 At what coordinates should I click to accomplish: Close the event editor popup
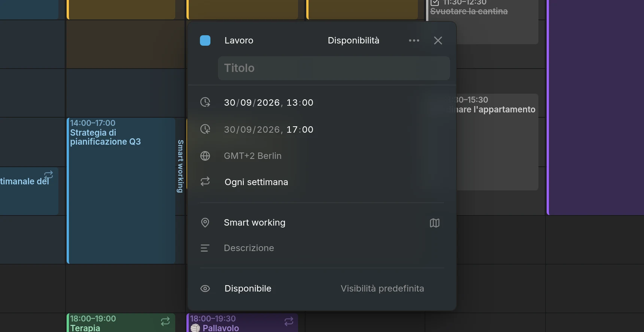(438, 40)
